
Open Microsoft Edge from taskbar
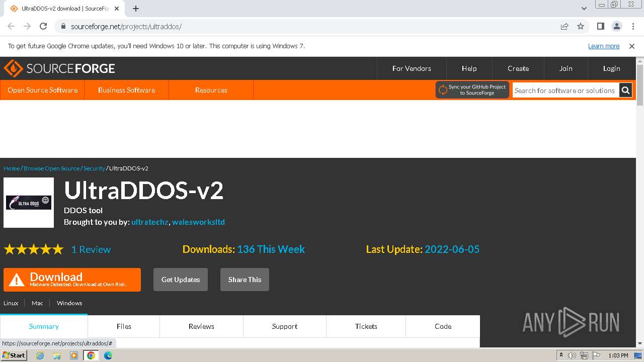(x=108, y=355)
